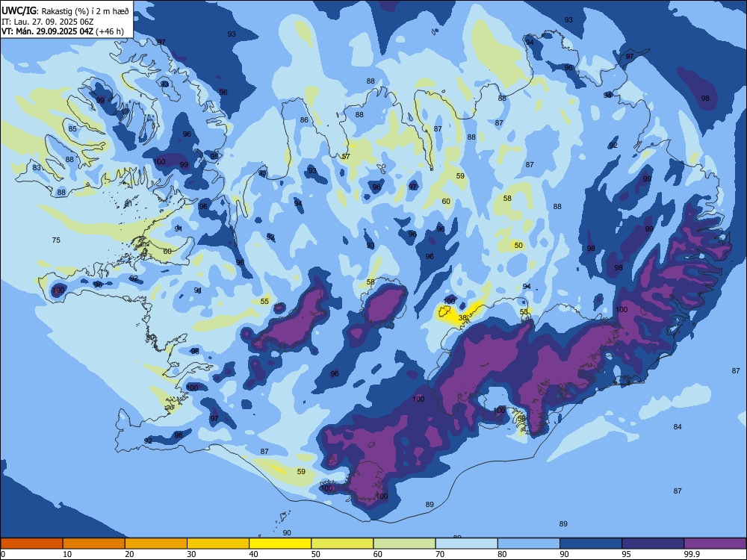747x560 pixels.
Task: Click the map value '83' on the west coast
Action: click(37, 167)
